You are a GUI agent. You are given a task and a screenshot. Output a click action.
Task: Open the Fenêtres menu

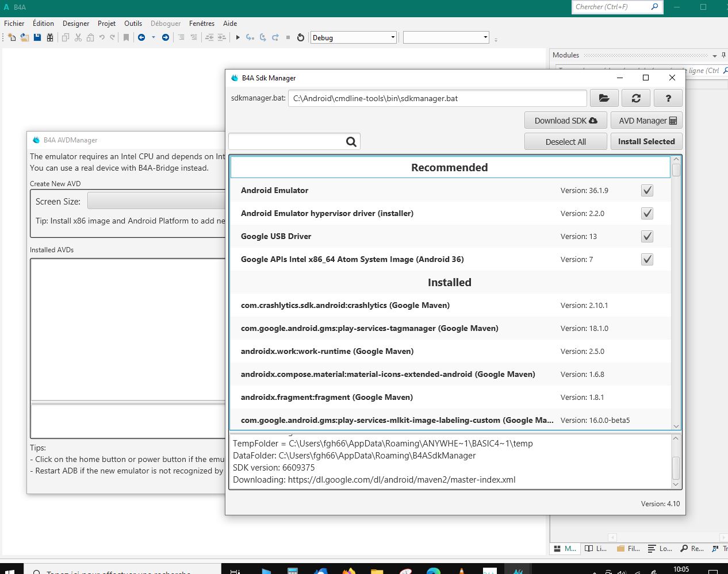(x=202, y=24)
